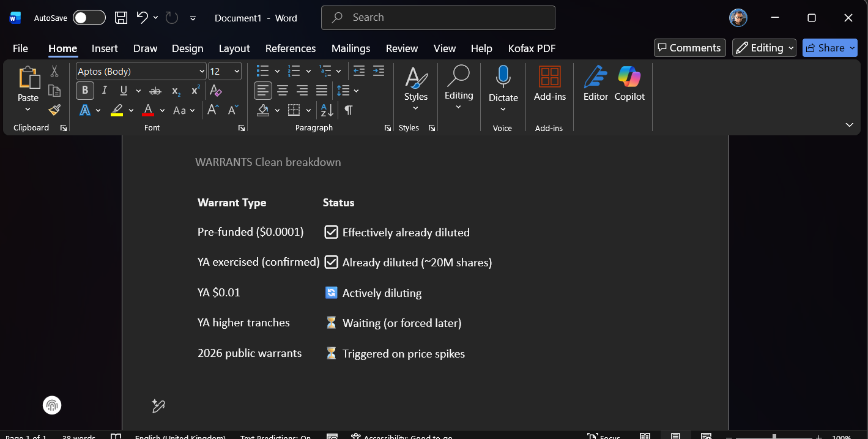
Task: Launch the Editor proofing tool
Action: click(596, 84)
